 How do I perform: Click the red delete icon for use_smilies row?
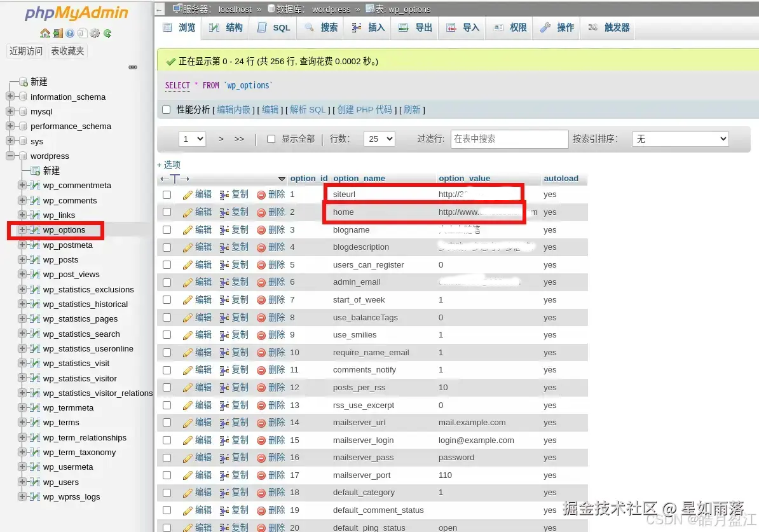pos(261,335)
